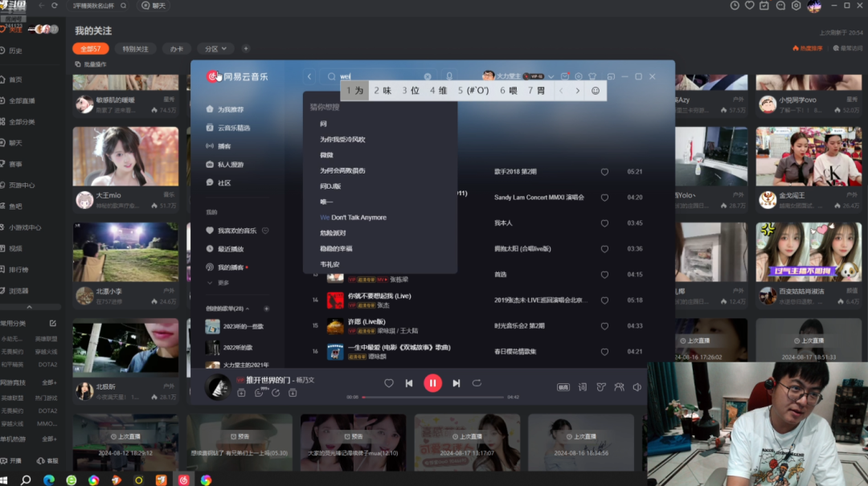Open the skin/theme shirt icon
The height and width of the screenshot is (486, 868).
click(x=592, y=76)
